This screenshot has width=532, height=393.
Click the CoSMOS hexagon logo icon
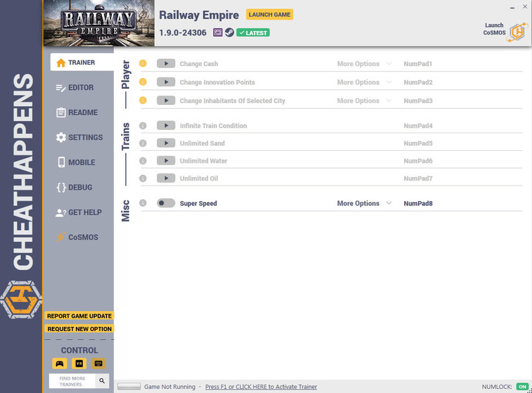[x=517, y=32]
